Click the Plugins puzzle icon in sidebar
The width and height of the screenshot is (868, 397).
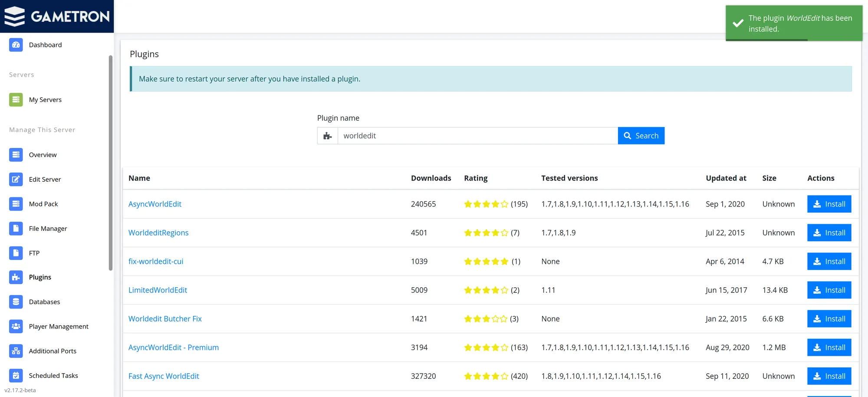pyautogui.click(x=16, y=277)
